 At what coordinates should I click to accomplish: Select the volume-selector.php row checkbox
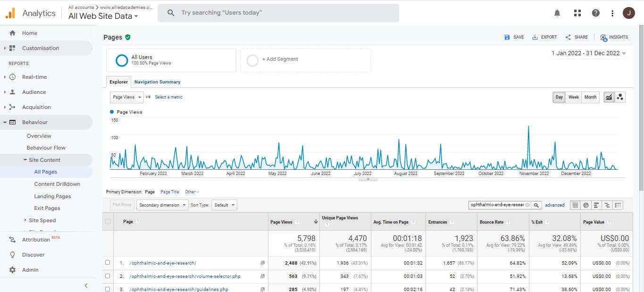tap(108, 276)
